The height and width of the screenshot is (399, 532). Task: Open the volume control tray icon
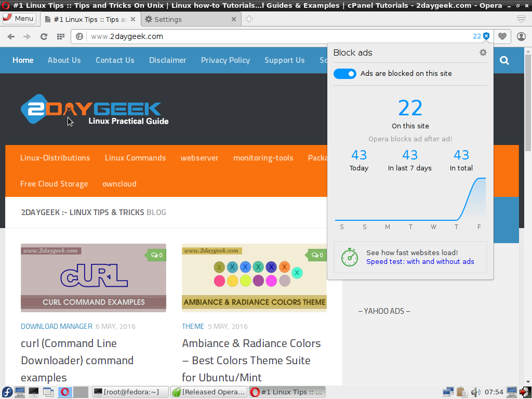(476, 392)
